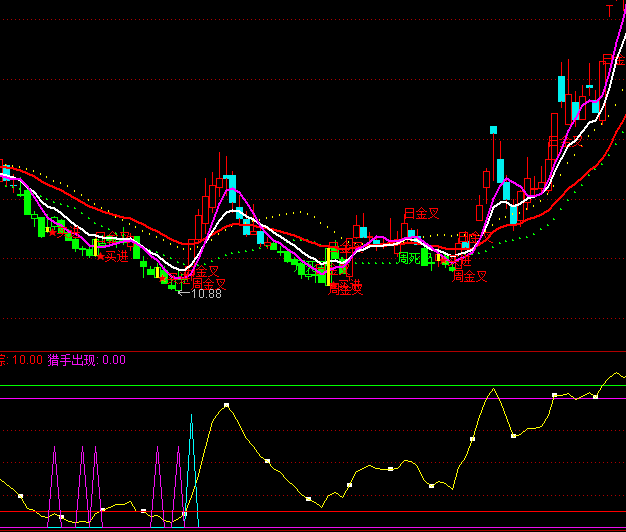Viewport: 626px width, 532px height.
Task: Select white marker at first yellow line peak
Action: [227, 405]
